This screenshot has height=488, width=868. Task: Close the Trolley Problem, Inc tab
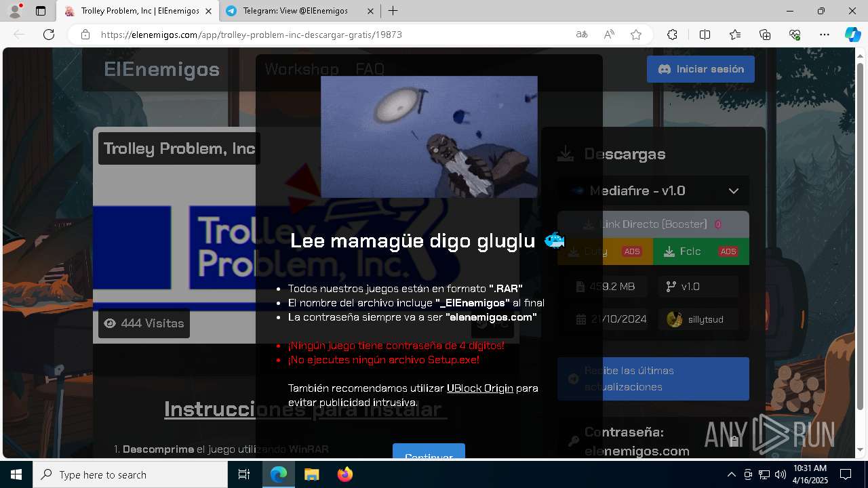tap(208, 11)
